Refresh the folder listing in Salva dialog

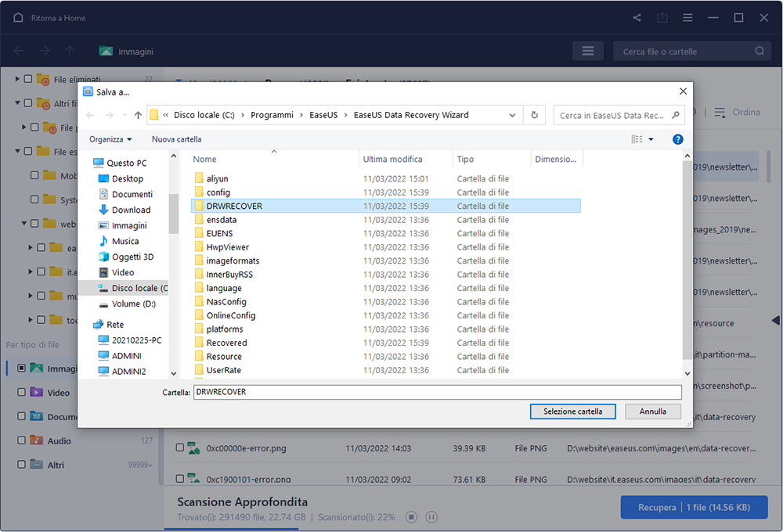(x=534, y=115)
